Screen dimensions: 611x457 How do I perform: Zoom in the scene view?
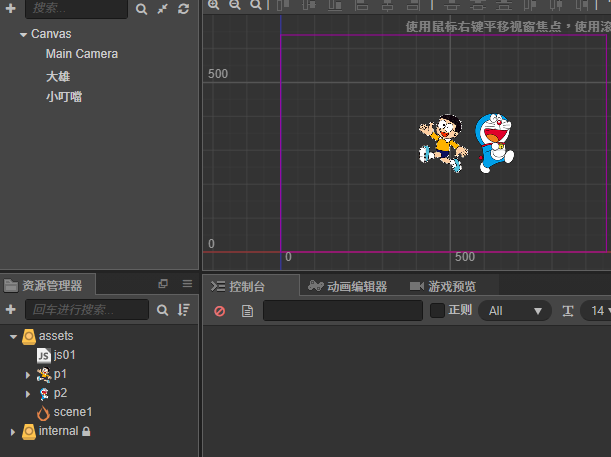point(214,5)
